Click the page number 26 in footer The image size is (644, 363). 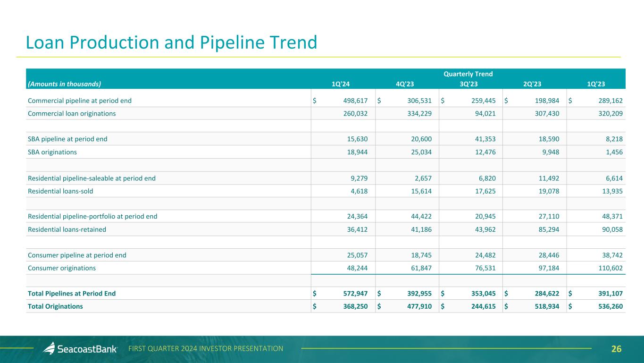tap(616, 349)
